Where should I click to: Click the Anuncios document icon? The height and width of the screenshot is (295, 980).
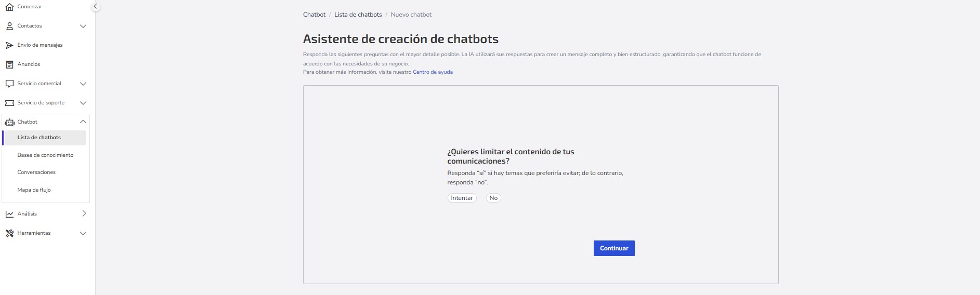(x=9, y=64)
